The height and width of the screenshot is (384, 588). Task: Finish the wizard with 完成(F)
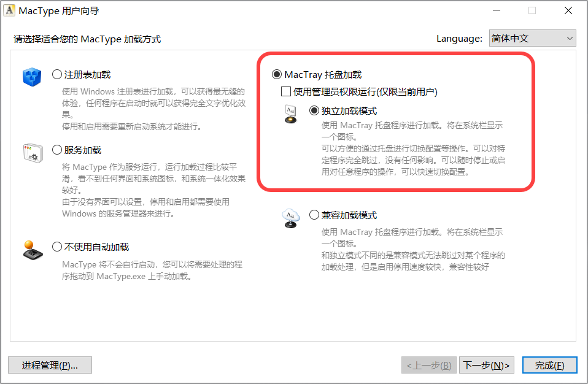point(550,365)
